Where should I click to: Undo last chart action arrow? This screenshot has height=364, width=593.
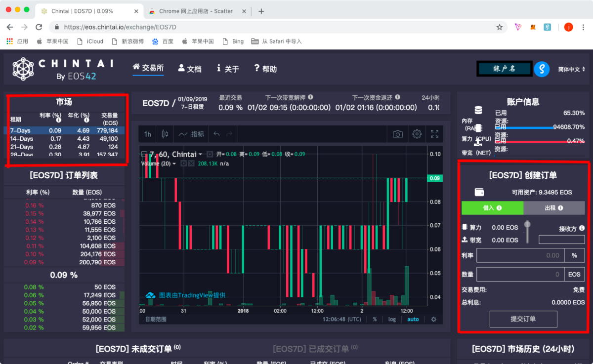216,134
